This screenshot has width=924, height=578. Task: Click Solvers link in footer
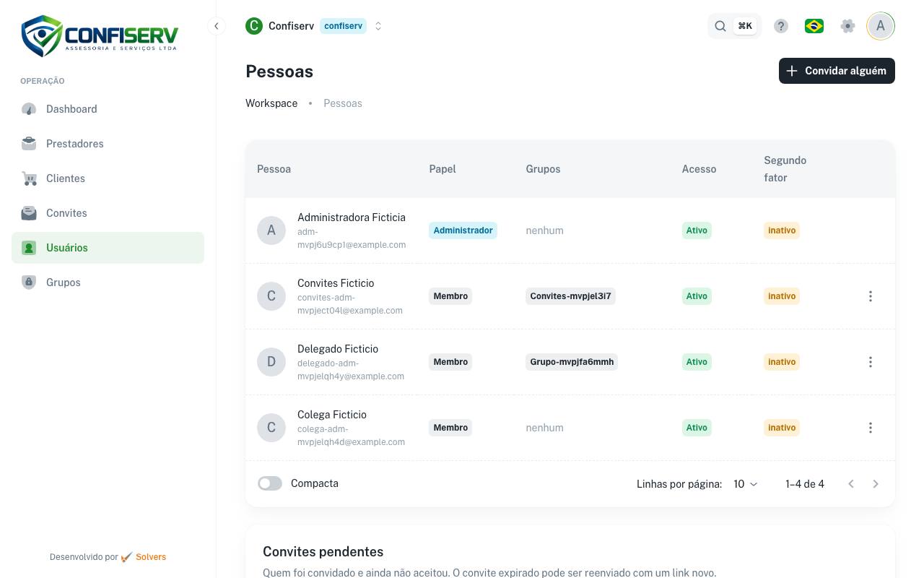pos(151,557)
